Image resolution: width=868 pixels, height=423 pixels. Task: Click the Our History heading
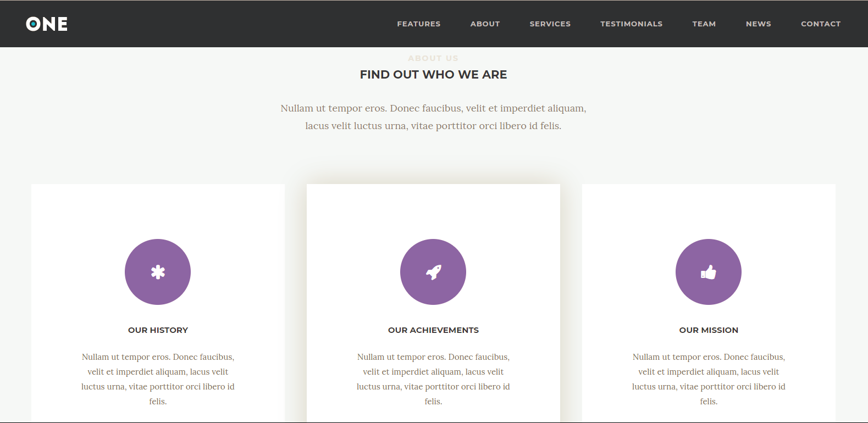158,330
